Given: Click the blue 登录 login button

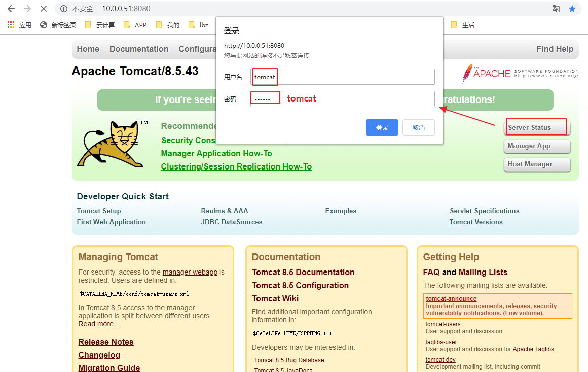Looking at the screenshot, I should point(382,127).
